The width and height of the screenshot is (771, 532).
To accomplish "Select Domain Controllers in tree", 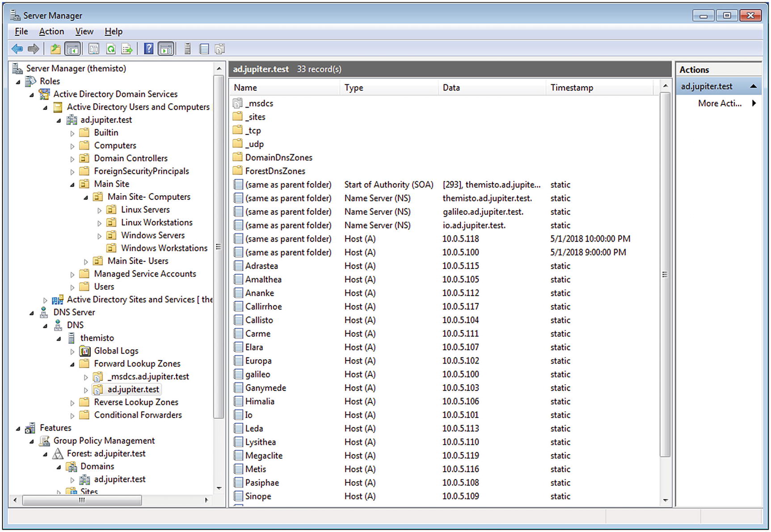I will 131,158.
